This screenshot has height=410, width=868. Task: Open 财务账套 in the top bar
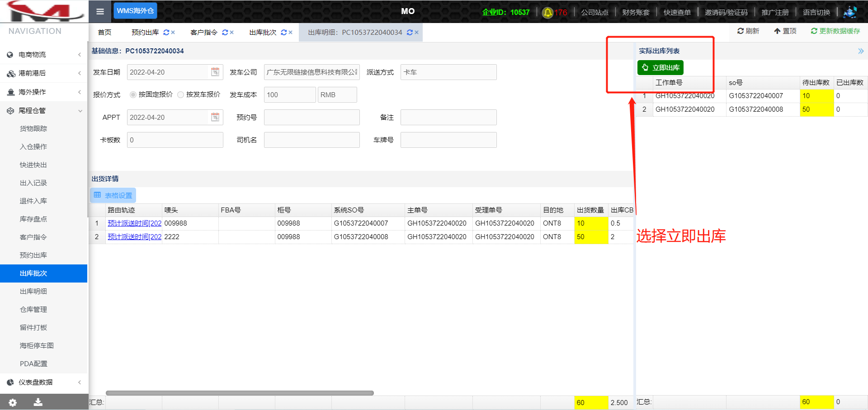click(636, 13)
